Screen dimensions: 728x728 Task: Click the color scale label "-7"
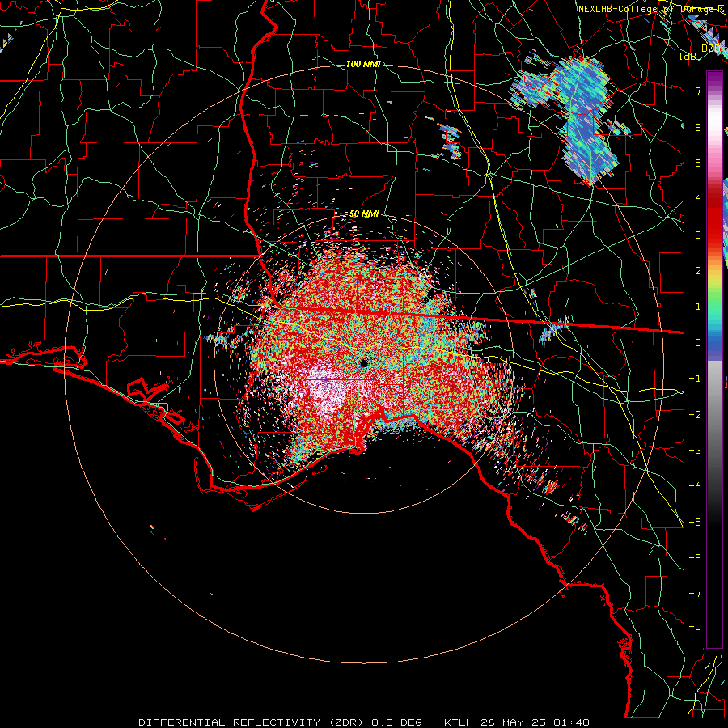pos(695,594)
